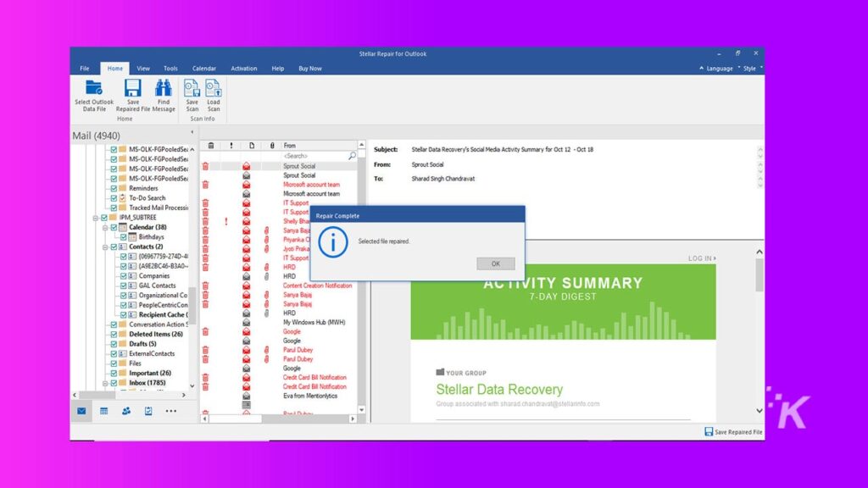The image size is (868, 488).
Task: Open the Find Message binoculars tool
Action: click(164, 87)
